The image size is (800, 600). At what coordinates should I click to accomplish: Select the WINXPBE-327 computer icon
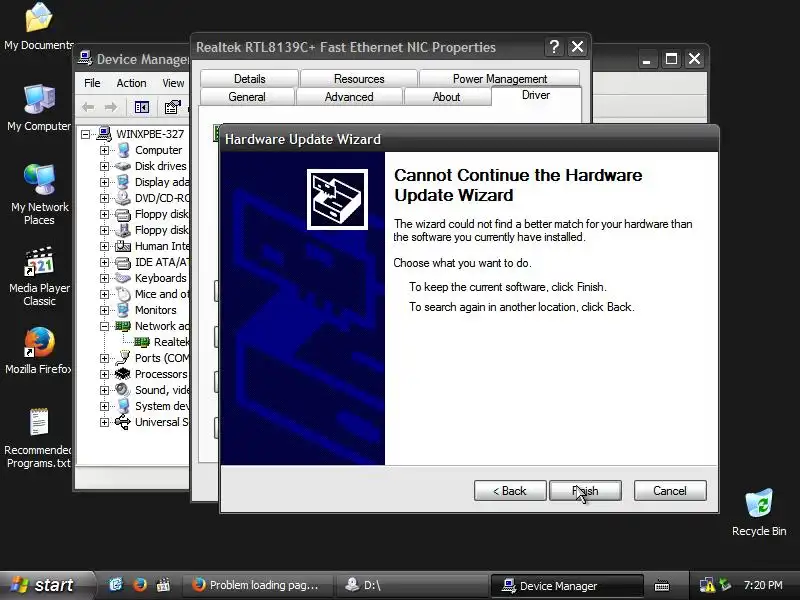[x=104, y=134]
